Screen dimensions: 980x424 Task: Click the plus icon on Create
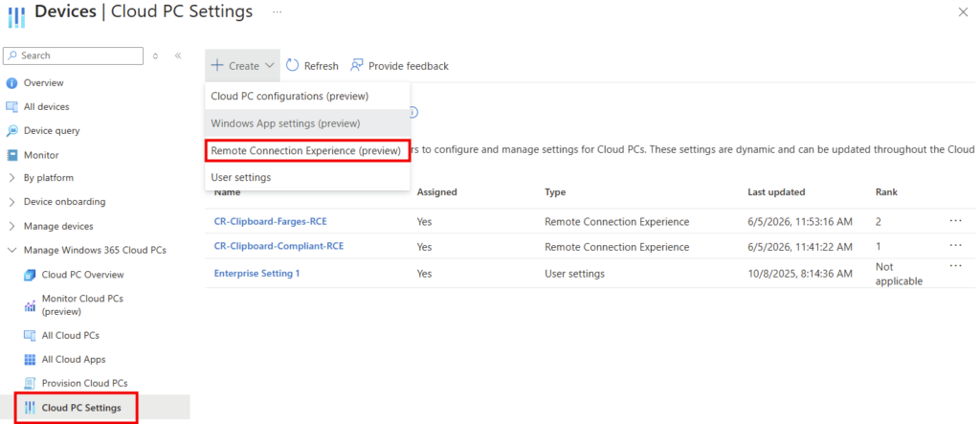tap(217, 66)
